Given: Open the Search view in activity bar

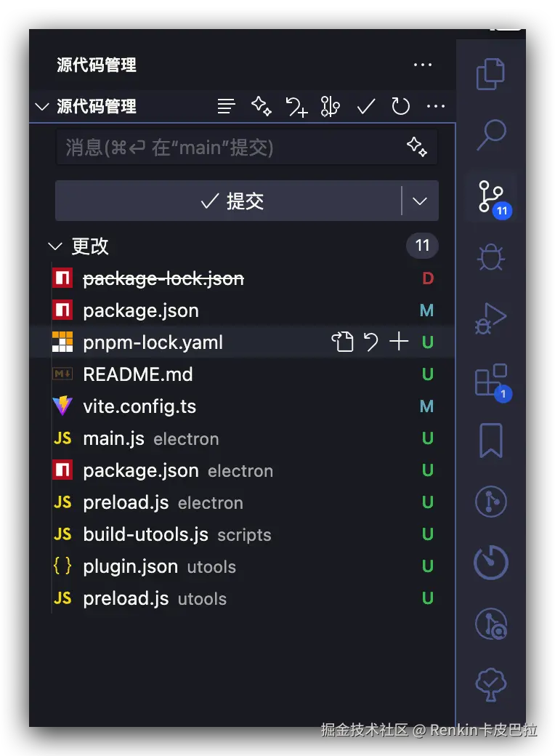Looking at the screenshot, I should [x=490, y=134].
